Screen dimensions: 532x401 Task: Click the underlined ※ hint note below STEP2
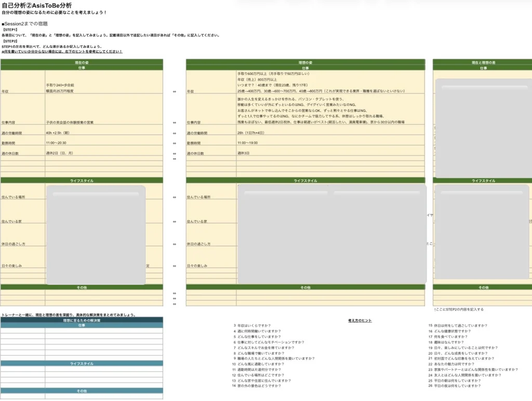(x=62, y=51)
